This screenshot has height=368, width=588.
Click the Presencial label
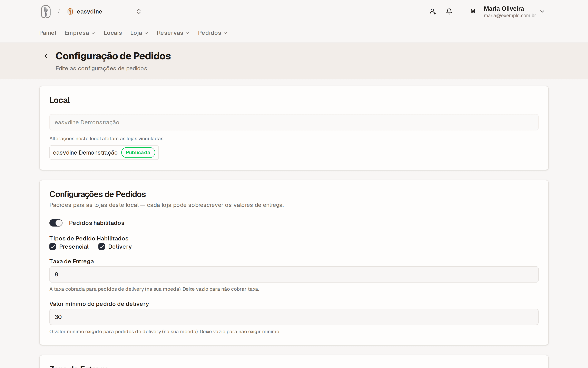click(x=74, y=247)
